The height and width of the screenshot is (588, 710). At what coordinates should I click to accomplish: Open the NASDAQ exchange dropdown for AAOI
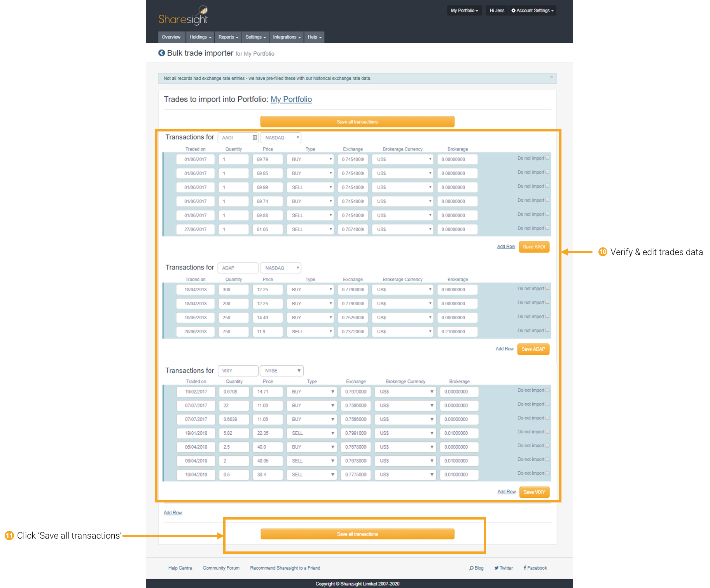click(x=281, y=138)
